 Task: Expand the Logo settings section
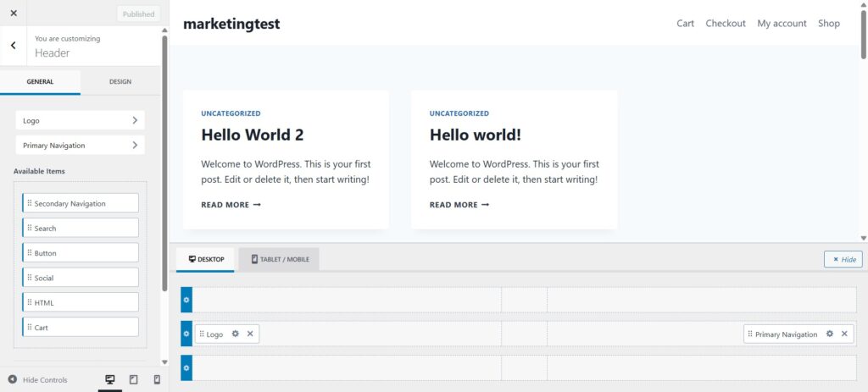click(x=80, y=120)
